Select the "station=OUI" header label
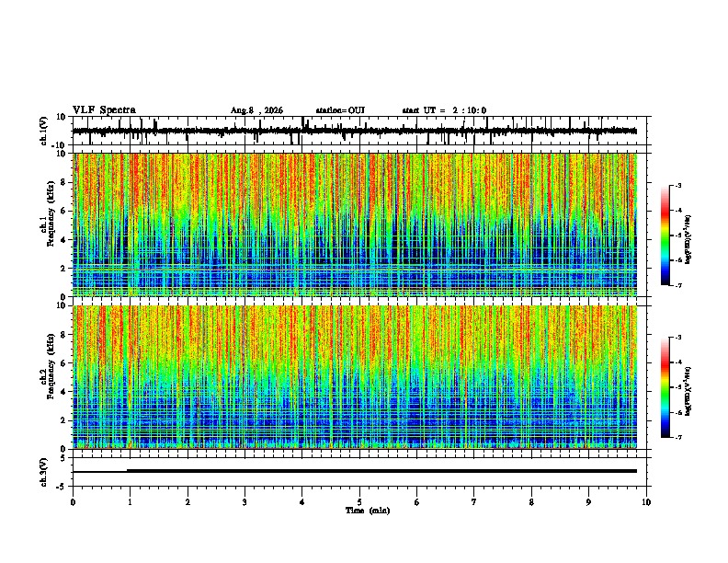 tap(340, 110)
